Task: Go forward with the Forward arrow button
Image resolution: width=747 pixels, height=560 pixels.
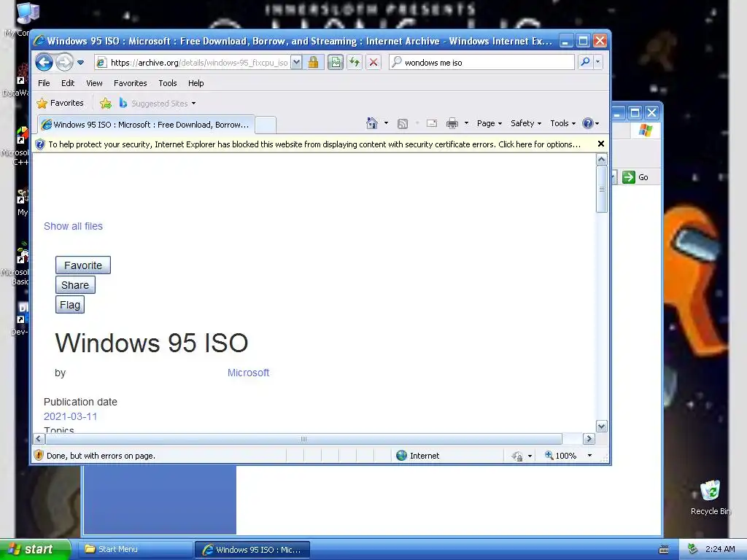Action: pyautogui.click(x=64, y=63)
